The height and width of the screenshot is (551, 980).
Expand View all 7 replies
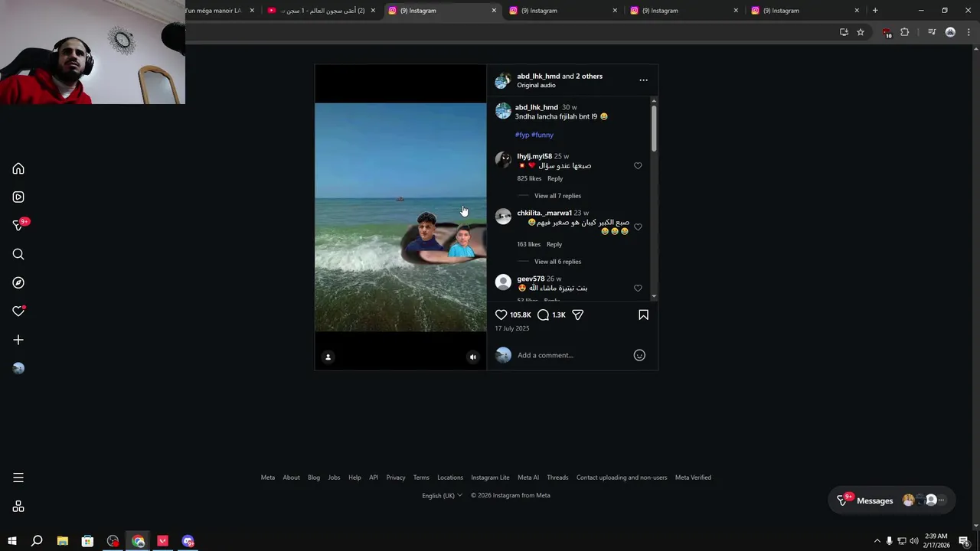tap(557, 196)
